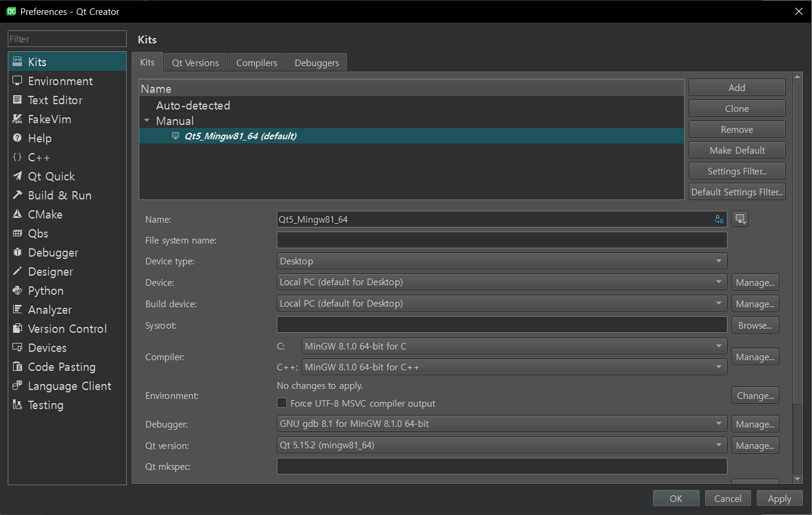The image size is (812, 515).
Task: Click the Cancel button
Action: [728, 498]
